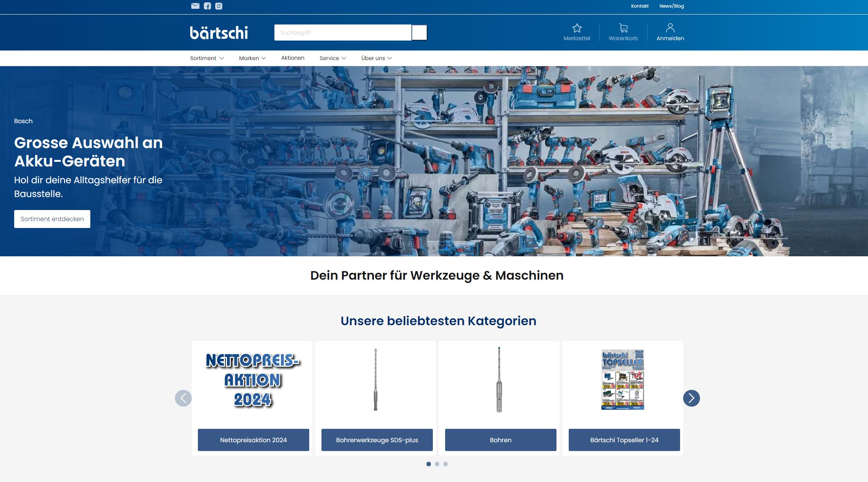Select the second carousel page dot
This screenshot has height=482, width=868.
tap(437, 464)
